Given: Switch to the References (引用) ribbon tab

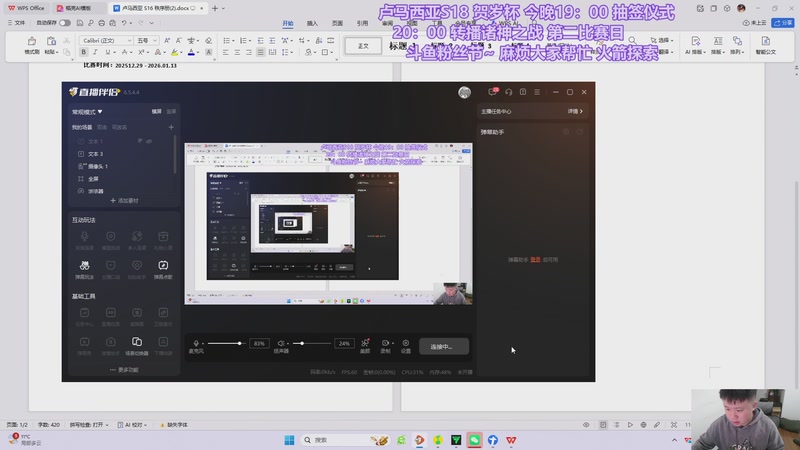Looking at the screenshot, I should click(x=362, y=23).
